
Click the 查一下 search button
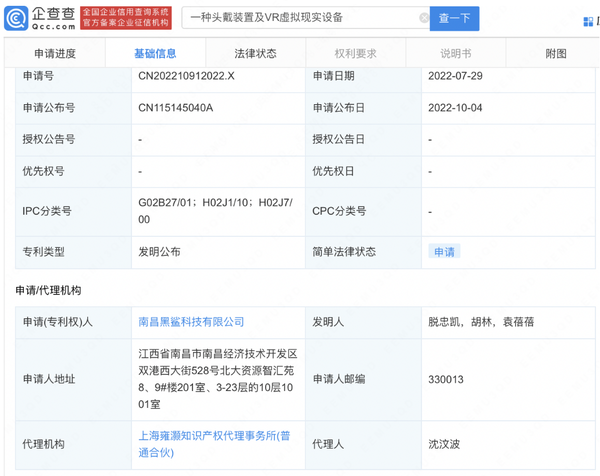(454, 18)
